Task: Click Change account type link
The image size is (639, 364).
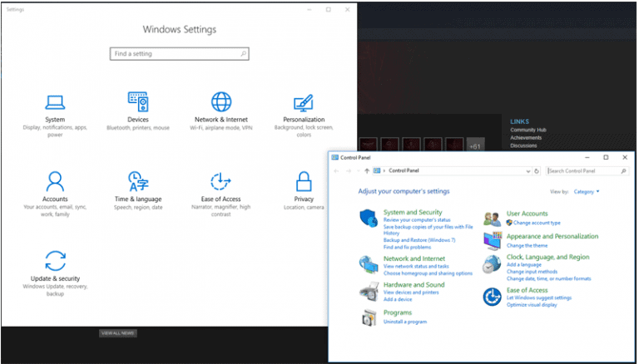Action: coord(537,223)
